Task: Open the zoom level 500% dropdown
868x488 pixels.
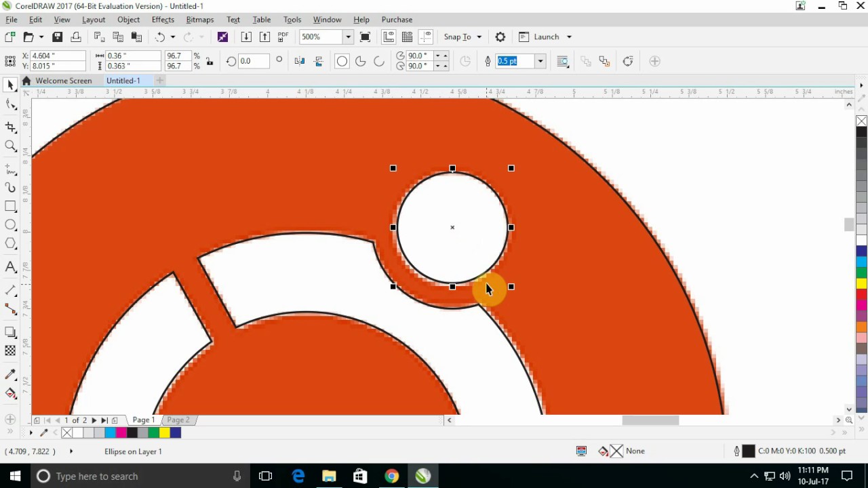Action: point(348,37)
